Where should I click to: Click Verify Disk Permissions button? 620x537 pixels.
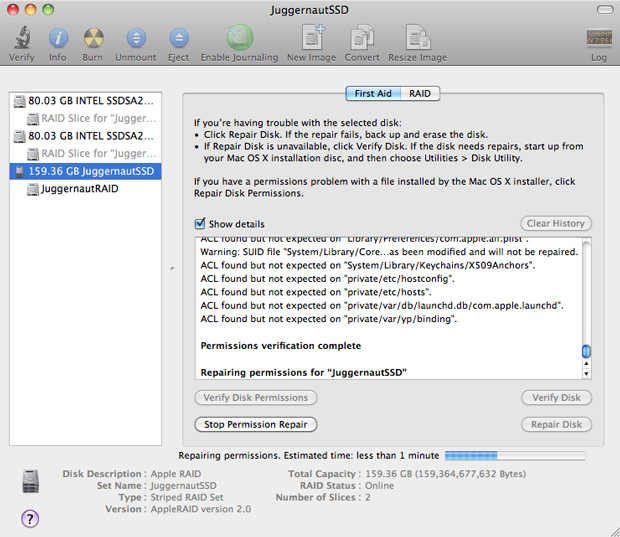255,397
